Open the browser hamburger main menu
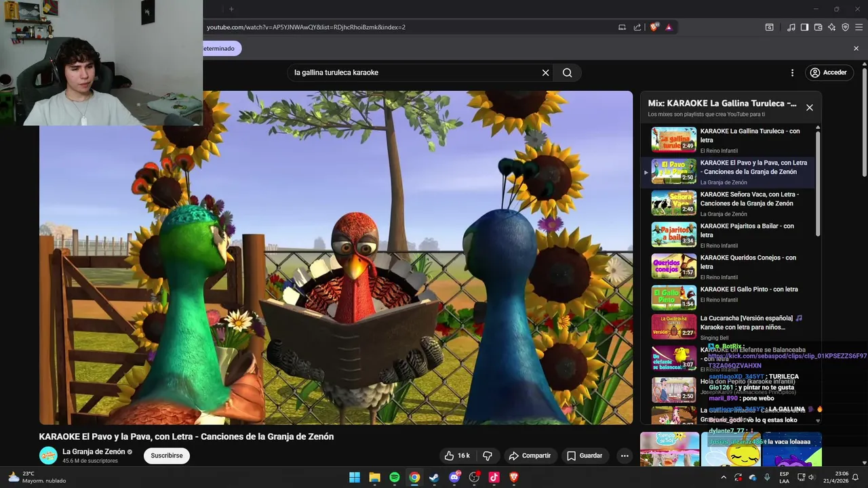Image resolution: width=868 pixels, height=488 pixels. pos(859,27)
